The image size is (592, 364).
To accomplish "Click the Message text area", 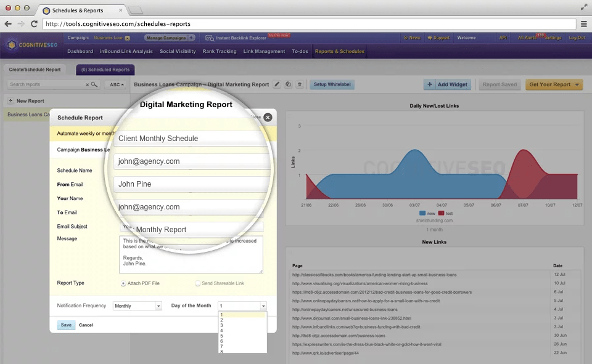I will 191,254.
